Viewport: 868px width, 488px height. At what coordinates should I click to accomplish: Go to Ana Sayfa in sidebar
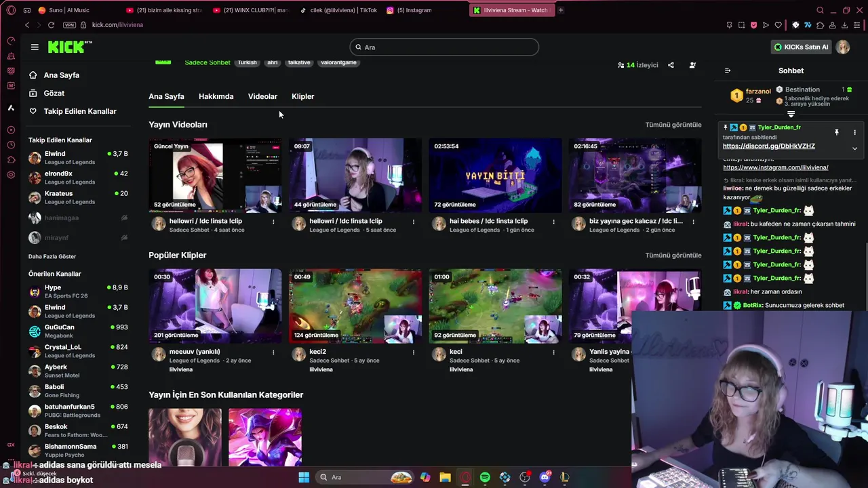(x=61, y=75)
